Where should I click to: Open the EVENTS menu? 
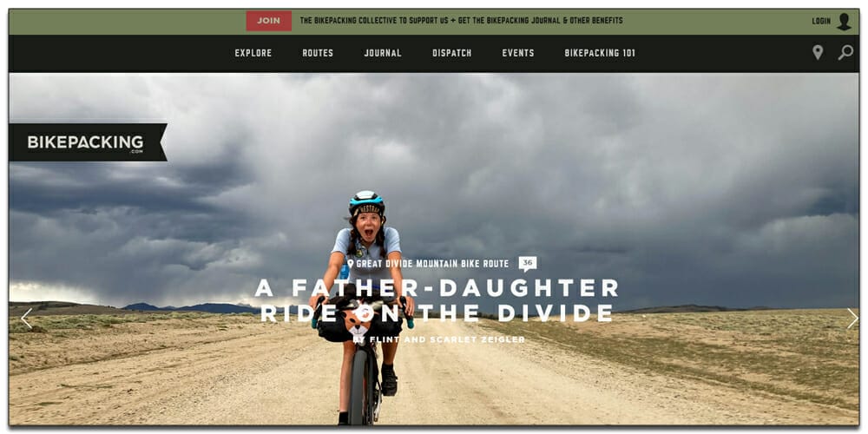(518, 53)
